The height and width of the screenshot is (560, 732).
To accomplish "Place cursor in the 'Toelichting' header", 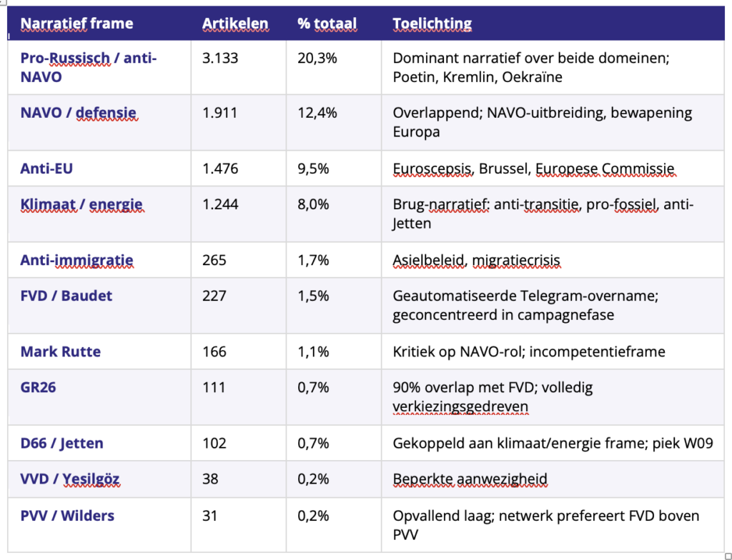I will [432, 24].
